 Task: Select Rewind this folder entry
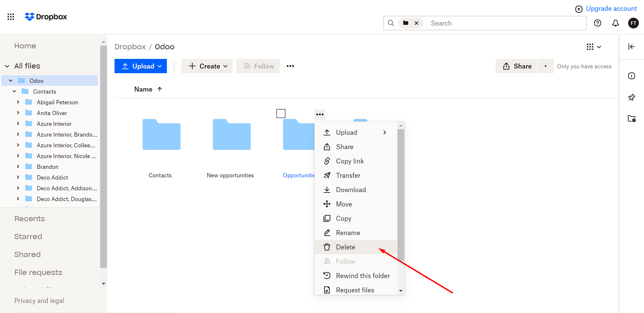355,276
